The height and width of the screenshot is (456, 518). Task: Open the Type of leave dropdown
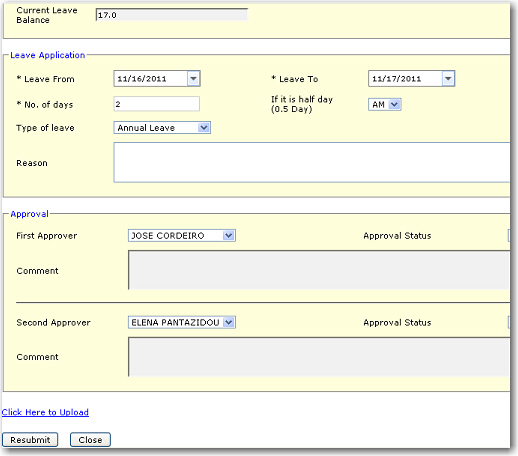[x=203, y=128]
